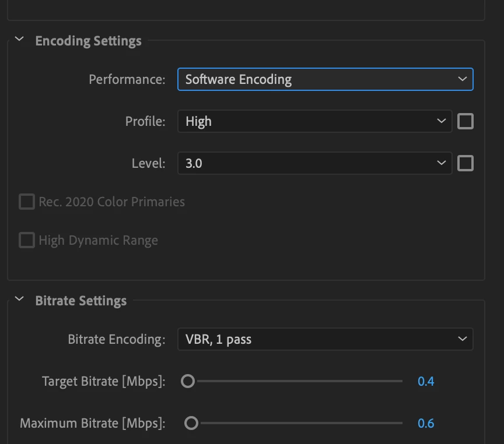Click the Maximum Bitrate slider handle
Viewport: 504px width, 444px height.
tap(191, 423)
